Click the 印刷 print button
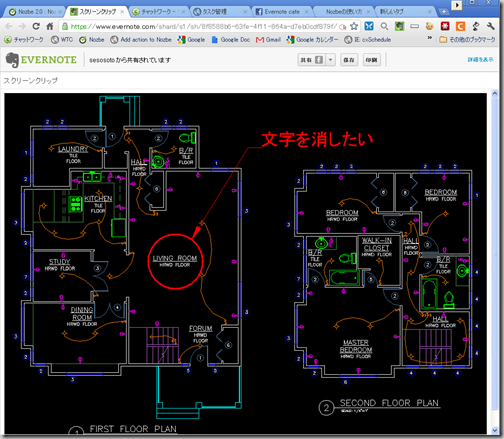This screenshot has height=439, width=504. 371,60
